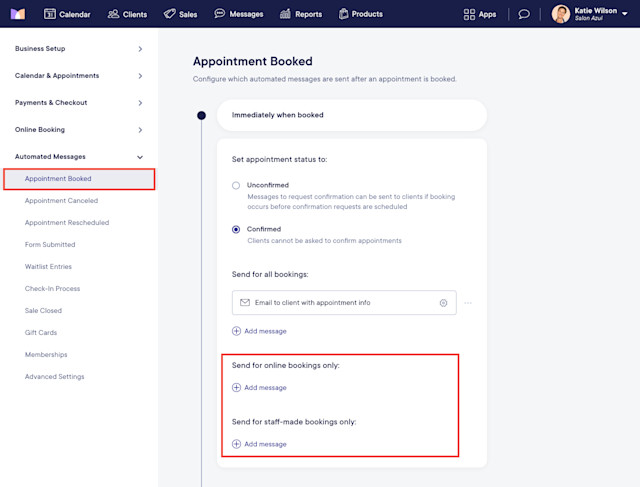Expand Online Booking chevron

pyautogui.click(x=140, y=130)
